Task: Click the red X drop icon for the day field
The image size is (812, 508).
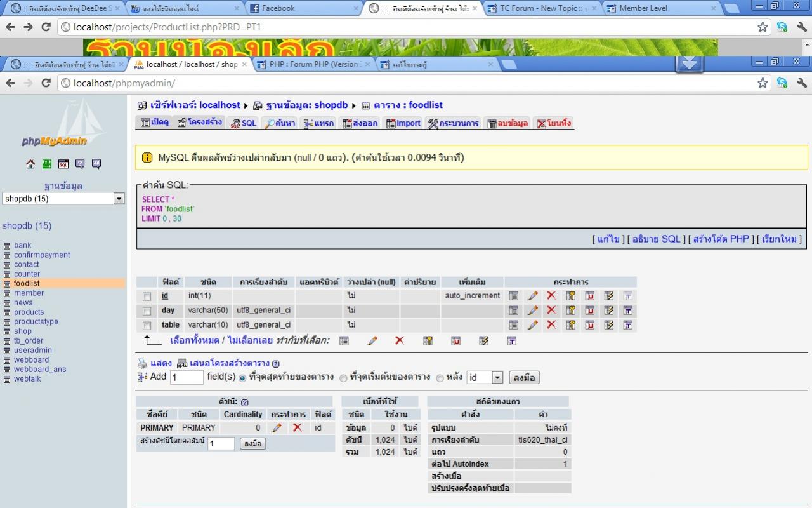Action: (x=551, y=311)
